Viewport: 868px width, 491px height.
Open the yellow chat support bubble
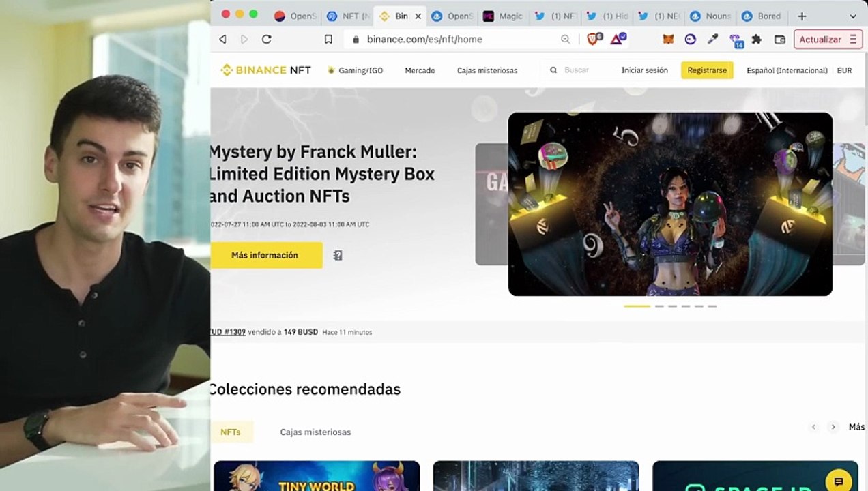point(839,480)
